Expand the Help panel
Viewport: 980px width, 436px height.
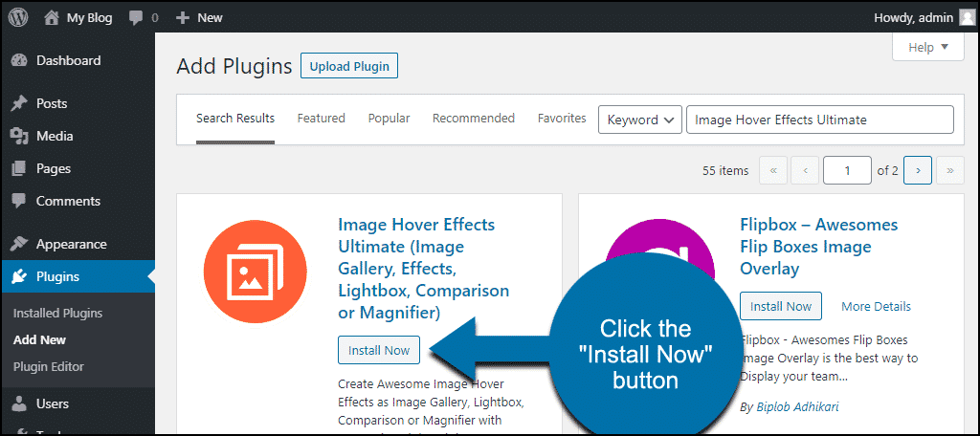point(928,48)
